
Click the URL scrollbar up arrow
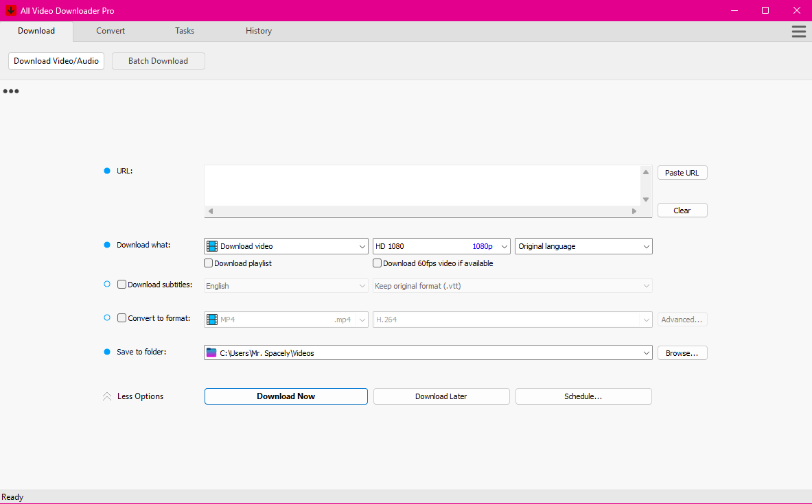(x=646, y=172)
